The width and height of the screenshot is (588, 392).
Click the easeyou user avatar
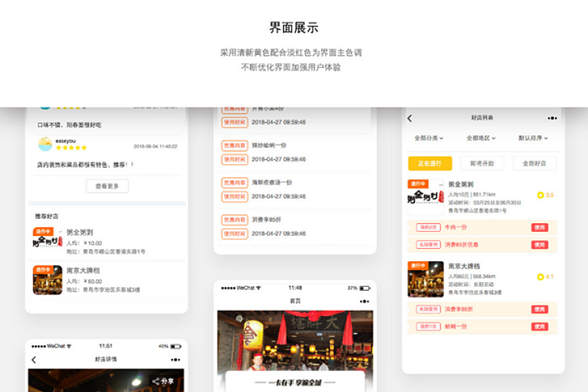pos(45,144)
